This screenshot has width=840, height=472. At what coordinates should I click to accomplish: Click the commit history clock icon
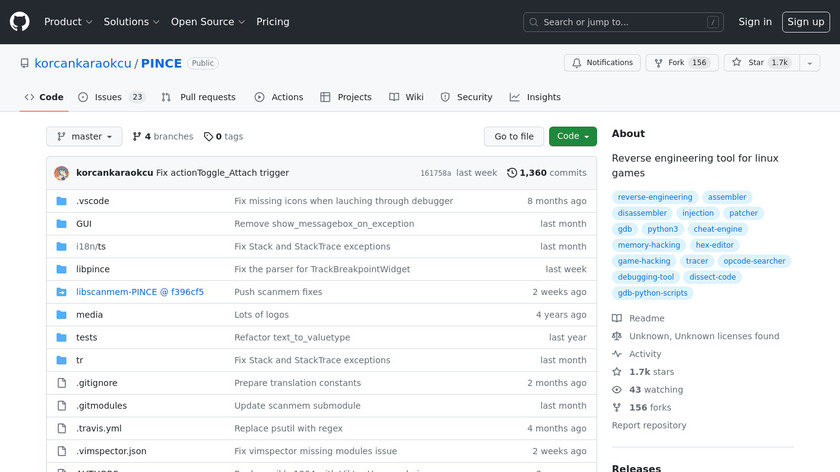[x=512, y=173]
